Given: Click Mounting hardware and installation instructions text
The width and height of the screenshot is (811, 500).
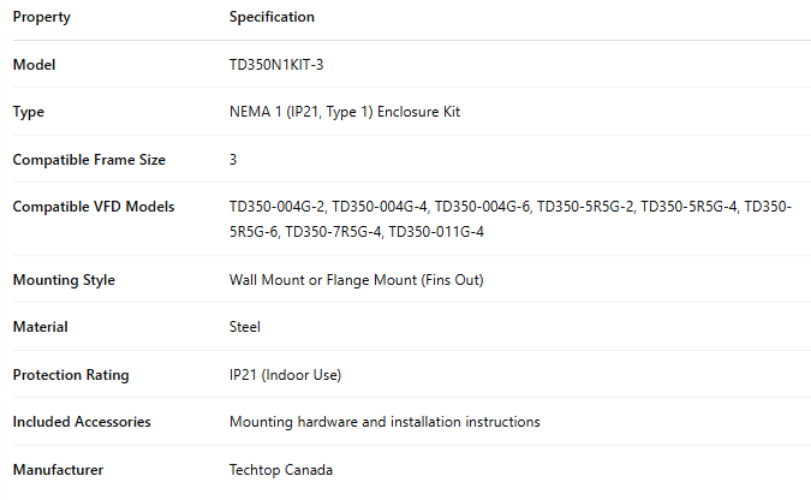Looking at the screenshot, I should (x=384, y=422).
